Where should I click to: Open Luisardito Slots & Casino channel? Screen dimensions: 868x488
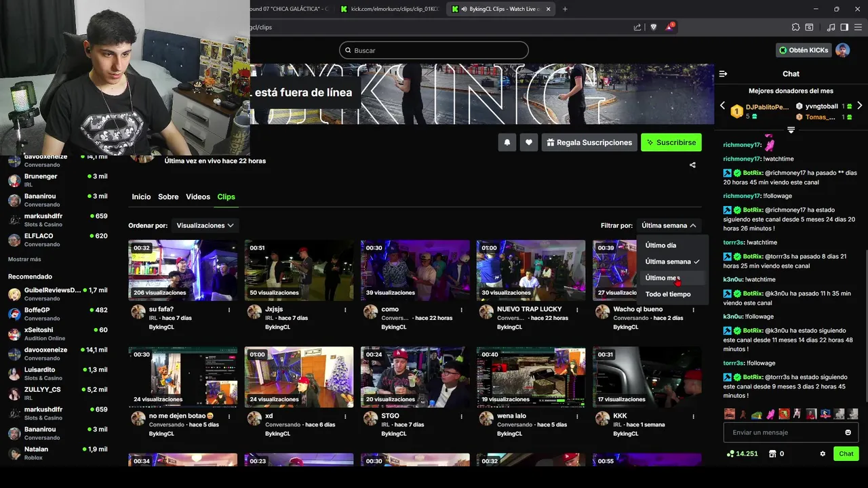pyautogui.click(x=58, y=373)
